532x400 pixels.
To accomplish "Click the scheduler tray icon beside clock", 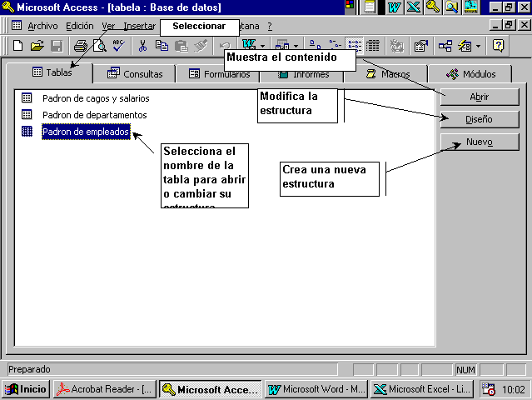I will (x=489, y=389).
